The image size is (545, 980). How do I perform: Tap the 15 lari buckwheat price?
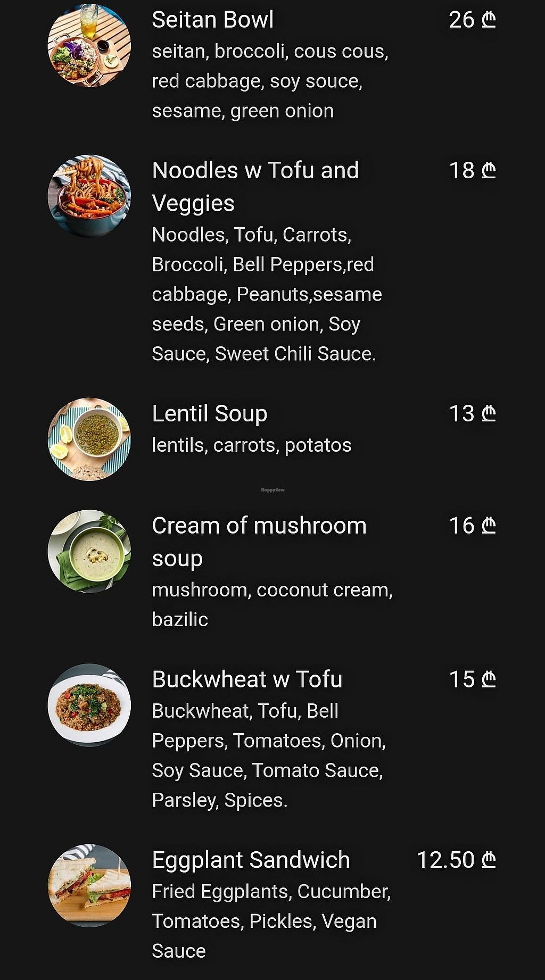[x=472, y=679]
